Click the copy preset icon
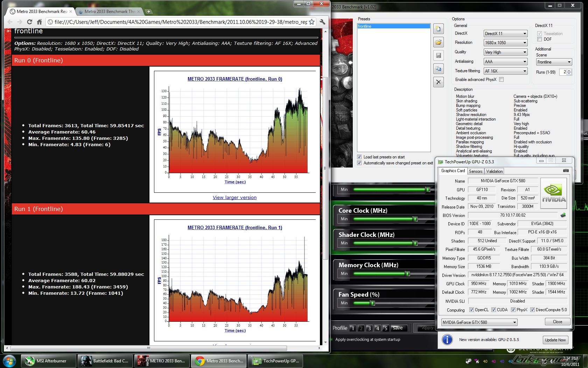This screenshot has height=368, width=588. click(x=438, y=69)
